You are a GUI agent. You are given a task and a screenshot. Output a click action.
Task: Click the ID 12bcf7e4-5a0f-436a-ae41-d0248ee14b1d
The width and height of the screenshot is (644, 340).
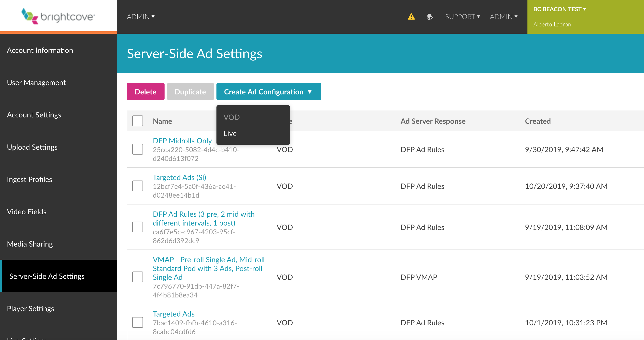pos(194,191)
